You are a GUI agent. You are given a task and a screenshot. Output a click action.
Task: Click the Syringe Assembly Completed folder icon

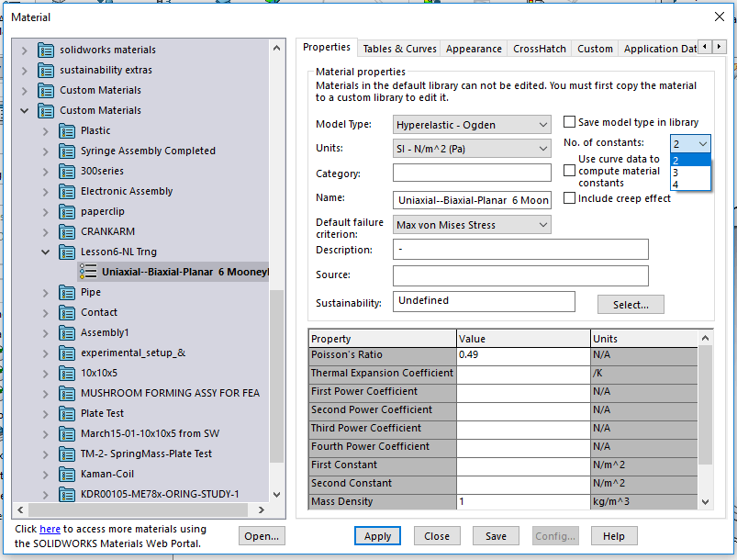tap(67, 151)
